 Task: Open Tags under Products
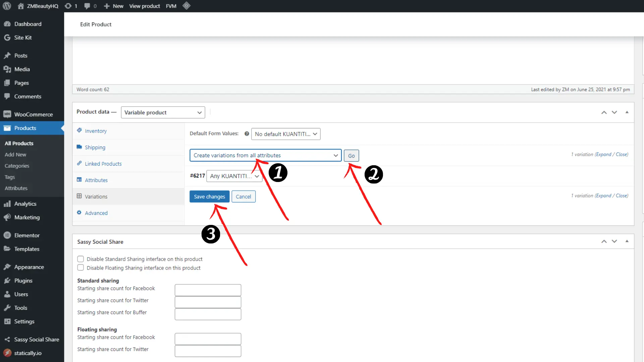(10, 177)
